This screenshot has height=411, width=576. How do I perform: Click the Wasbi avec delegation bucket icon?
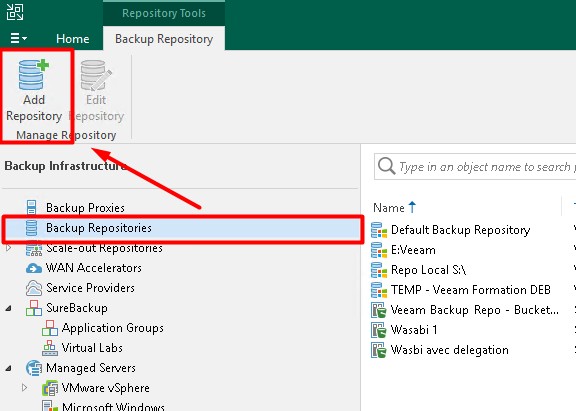[379, 350]
